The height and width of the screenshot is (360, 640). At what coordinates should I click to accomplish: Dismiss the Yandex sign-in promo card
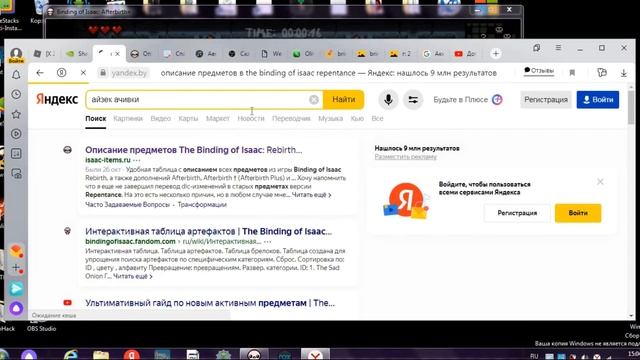pyautogui.click(x=600, y=182)
